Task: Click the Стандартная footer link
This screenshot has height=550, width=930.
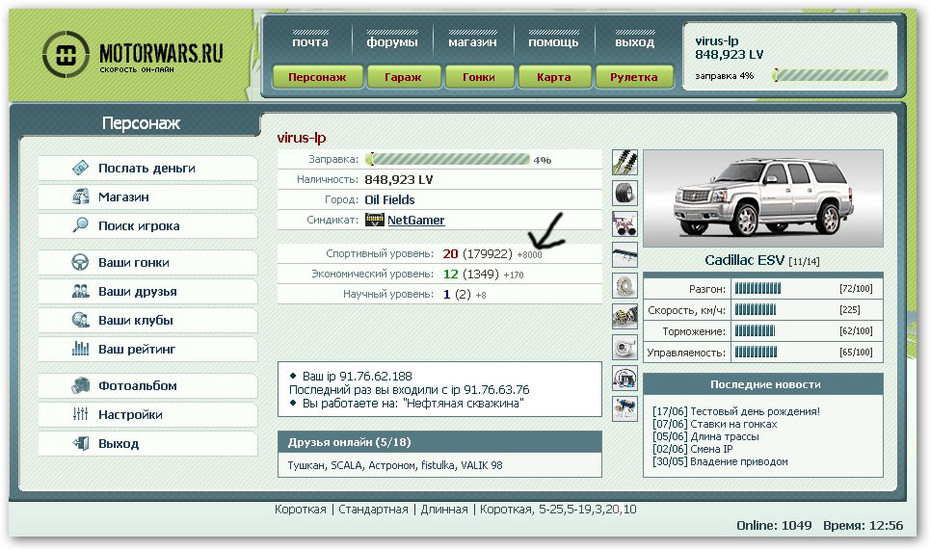Action: pos(373,509)
